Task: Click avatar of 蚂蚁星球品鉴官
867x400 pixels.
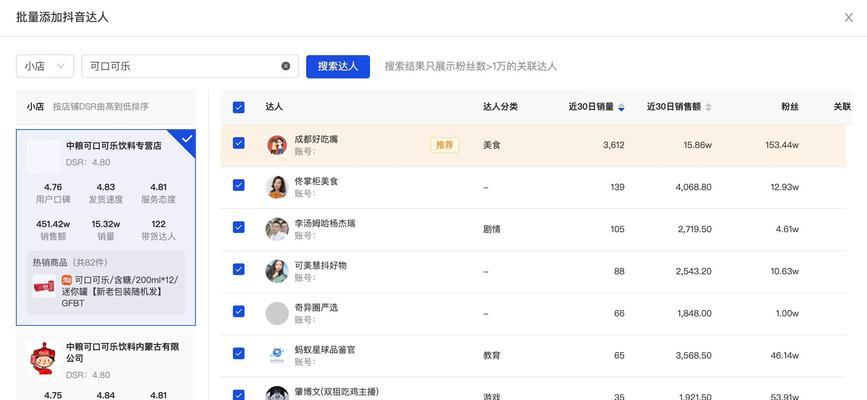Action: (x=277, y=355)
